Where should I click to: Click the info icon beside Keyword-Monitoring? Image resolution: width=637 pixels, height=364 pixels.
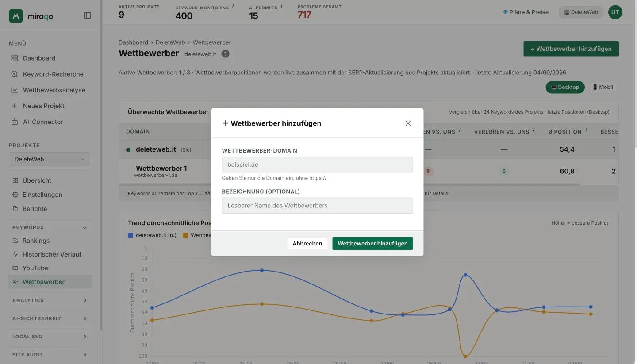pos(233,7)
